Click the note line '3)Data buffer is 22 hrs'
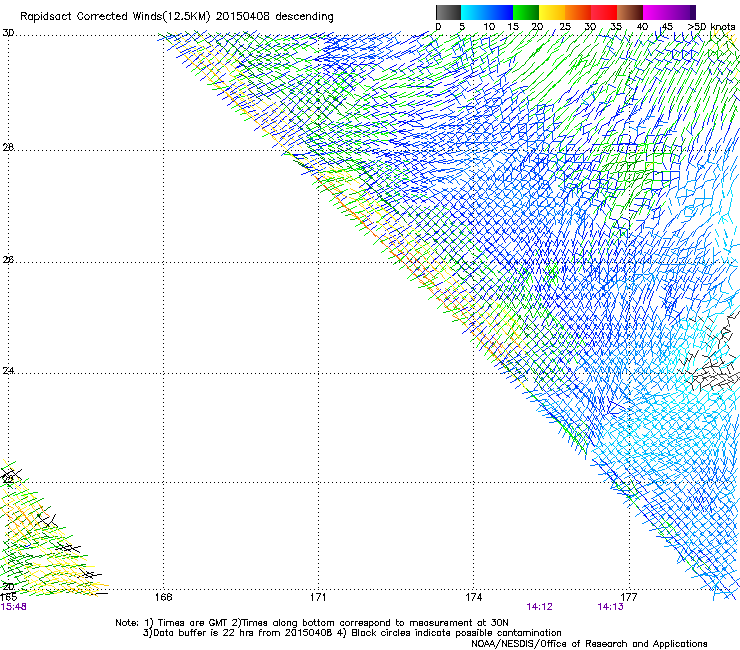The width and height of the screenshot is (740, 650). point(352,633)
